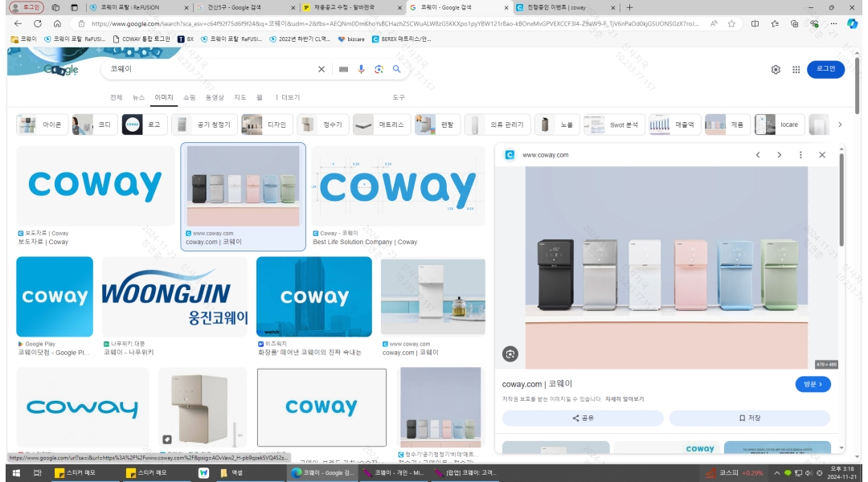Go to next image in preview panel
This screenshot has width=868, height=482.
pyautogui.click(x=779, y=155)
